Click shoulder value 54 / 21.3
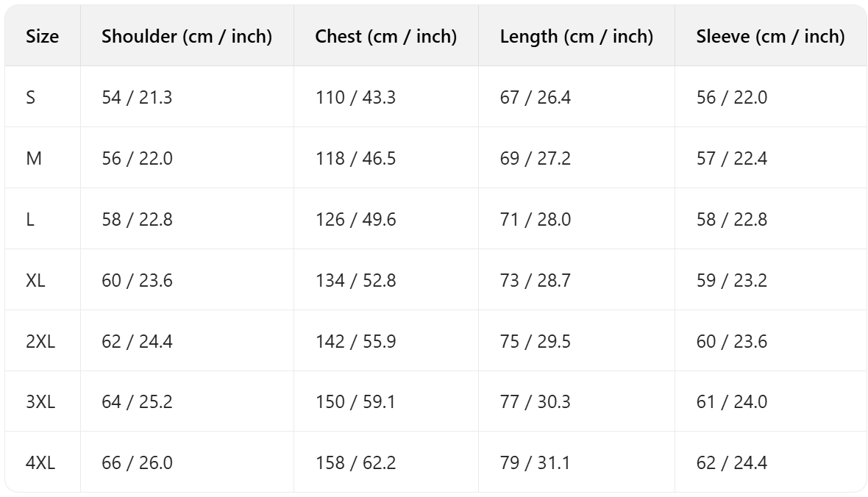Image resolution: width=868 pixels, height=497 pixels. pos(137,97)
